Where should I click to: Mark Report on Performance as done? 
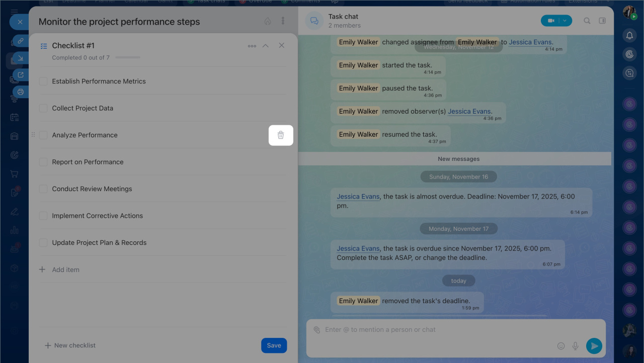43,162
